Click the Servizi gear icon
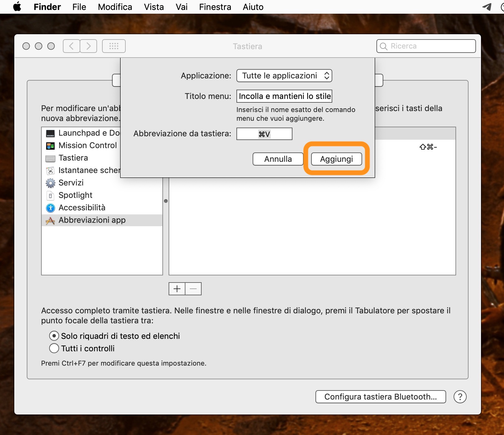The image size is (504, 435). (x=50, y=183)
